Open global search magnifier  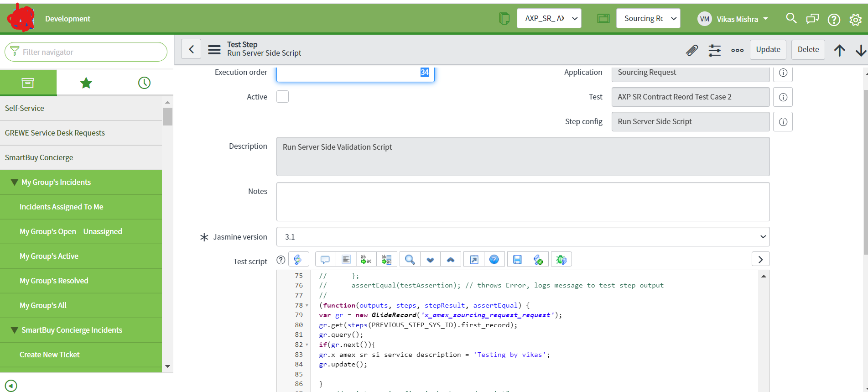(x=791, y=18)
